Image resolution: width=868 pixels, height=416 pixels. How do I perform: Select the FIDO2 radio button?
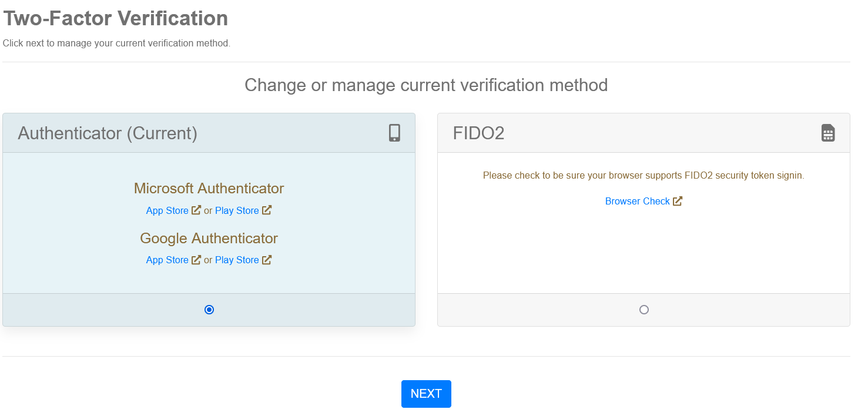(644, 310)
